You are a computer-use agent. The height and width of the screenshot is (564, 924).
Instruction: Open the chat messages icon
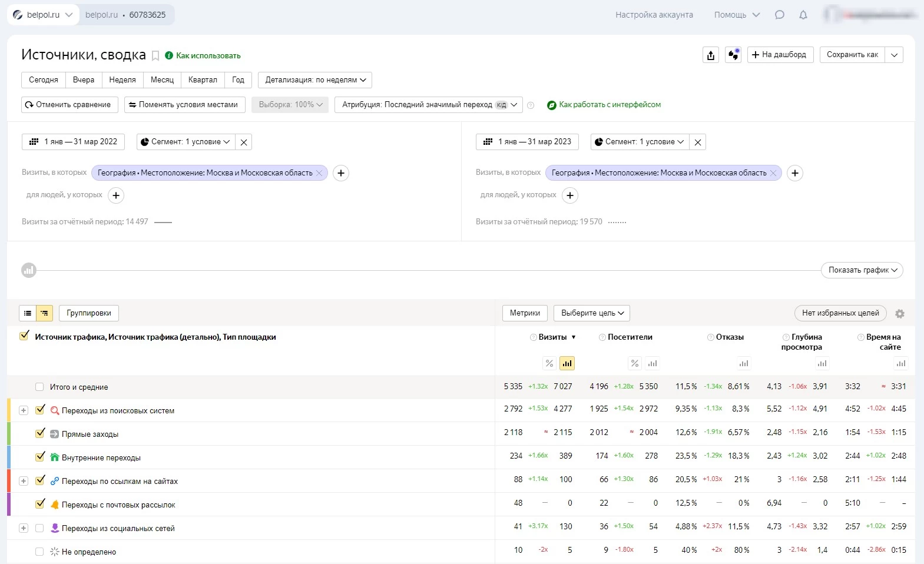click(779, 15)
